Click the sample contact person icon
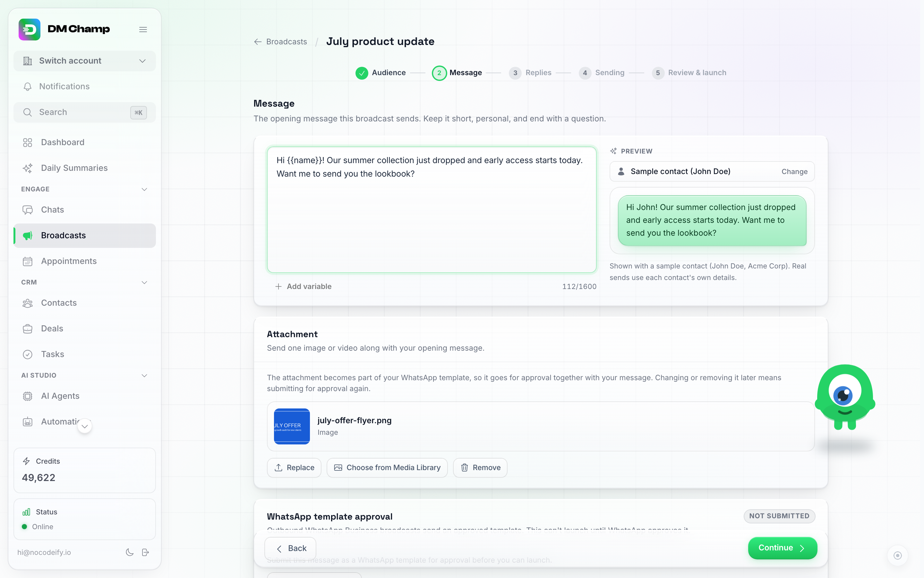 point(621,171)
